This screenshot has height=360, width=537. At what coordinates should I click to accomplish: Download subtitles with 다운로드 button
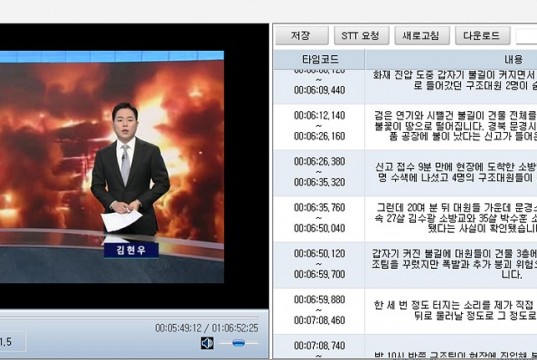[x=482, y=36]
